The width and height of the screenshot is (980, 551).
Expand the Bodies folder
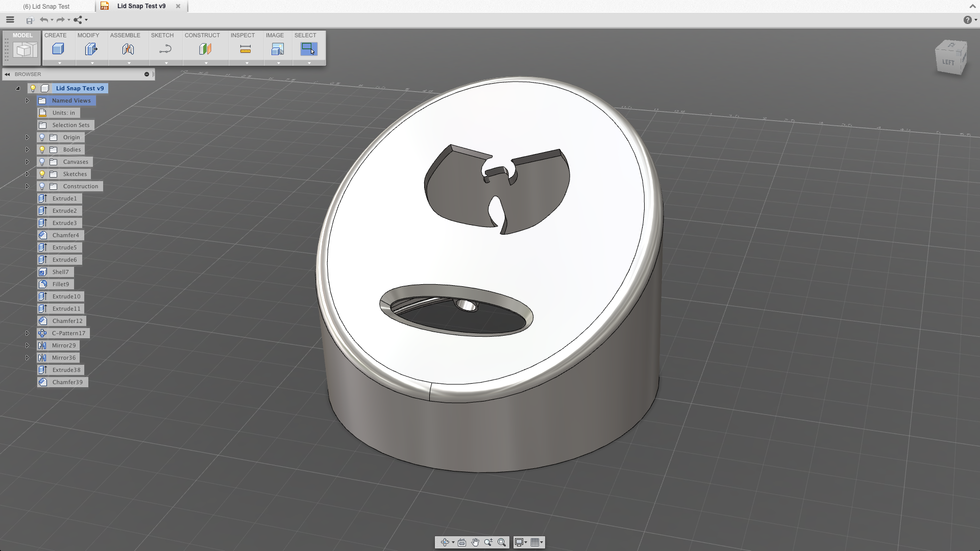point(27,149)
